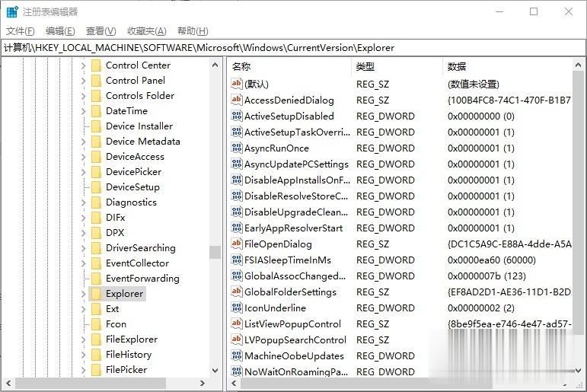Click the 0x0000ea60 (60000) data cell

pos(492,260)
